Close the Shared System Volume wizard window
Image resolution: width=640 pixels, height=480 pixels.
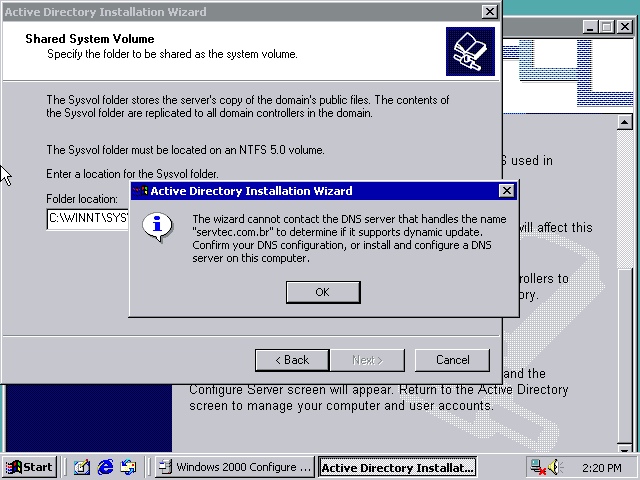(489, 12)
